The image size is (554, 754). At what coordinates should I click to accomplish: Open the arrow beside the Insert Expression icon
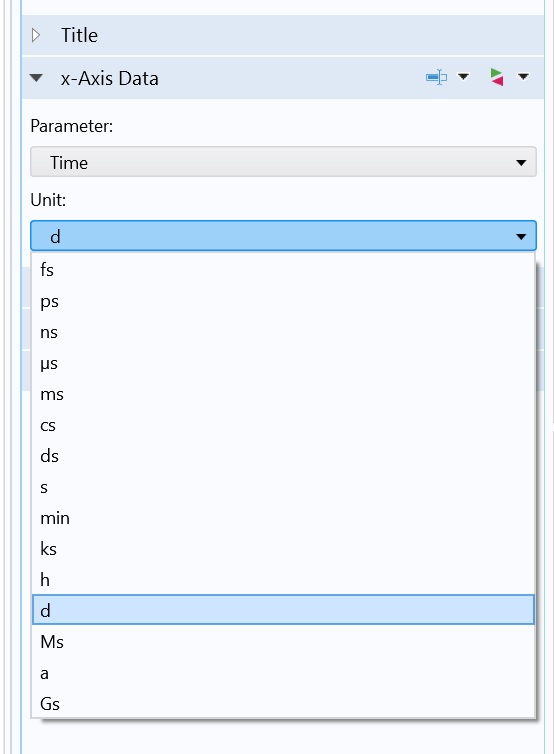point(463,76)
